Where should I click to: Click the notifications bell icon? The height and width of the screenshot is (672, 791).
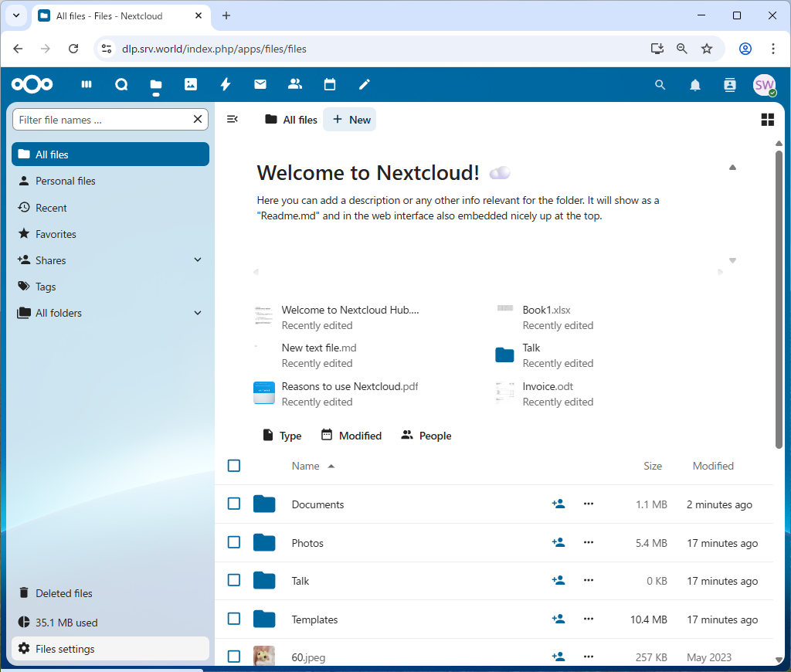tap(695, 85)
